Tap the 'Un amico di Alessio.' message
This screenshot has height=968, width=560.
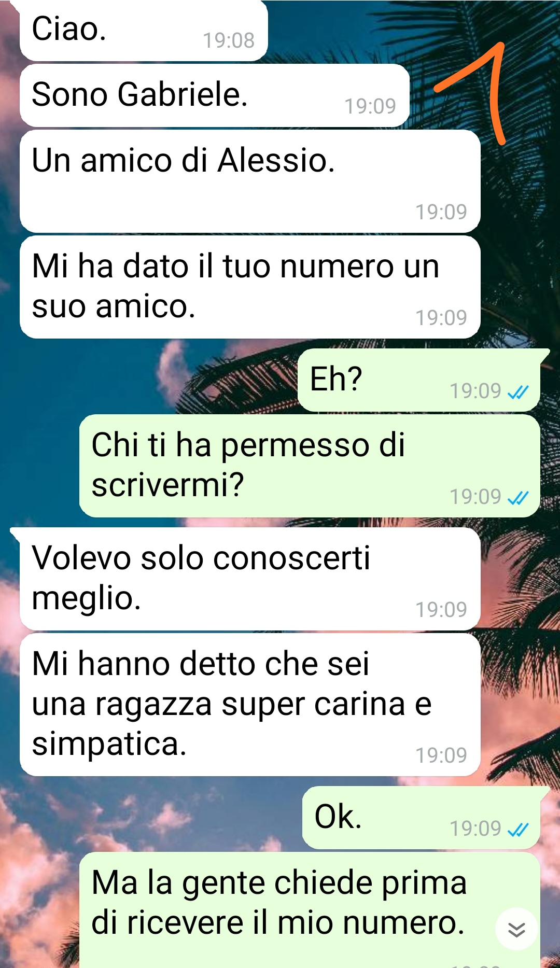tap(250, 181)
